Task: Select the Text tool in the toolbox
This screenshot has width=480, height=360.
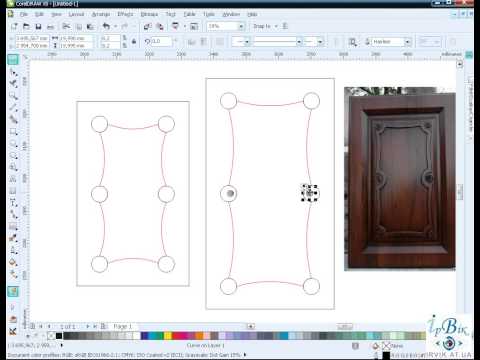Action: pos(13,202)
